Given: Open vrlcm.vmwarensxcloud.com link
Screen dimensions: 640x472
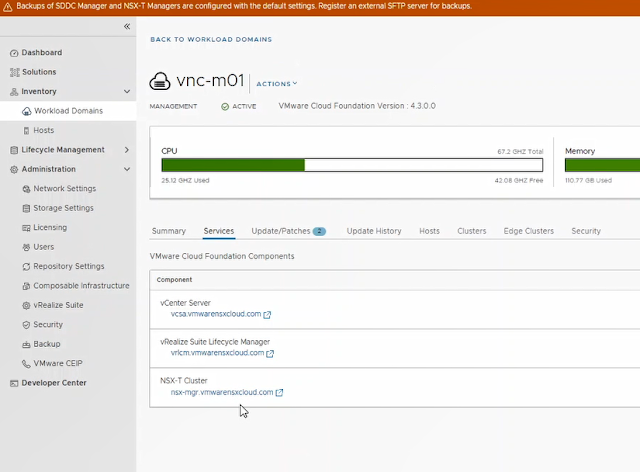Looking at the screenshot, I should 218,353.
